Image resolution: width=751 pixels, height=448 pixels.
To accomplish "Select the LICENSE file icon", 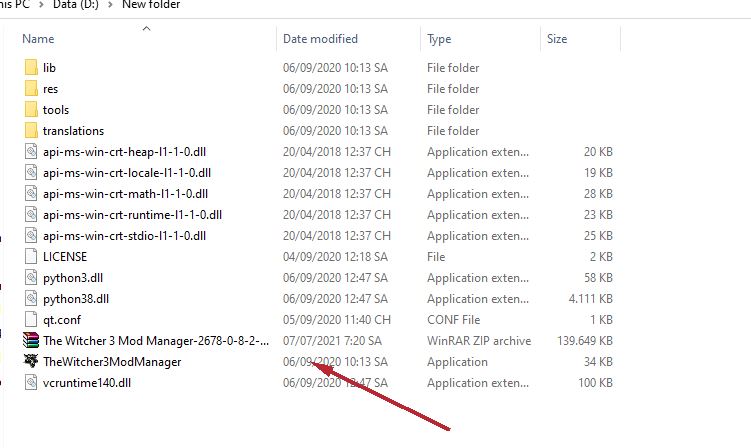I will (x=30, y=257).
